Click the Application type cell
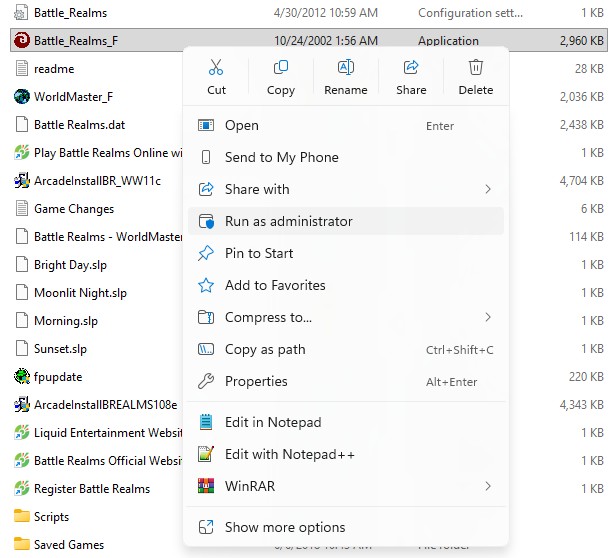The image size is (616, 558). click(448, 40)
